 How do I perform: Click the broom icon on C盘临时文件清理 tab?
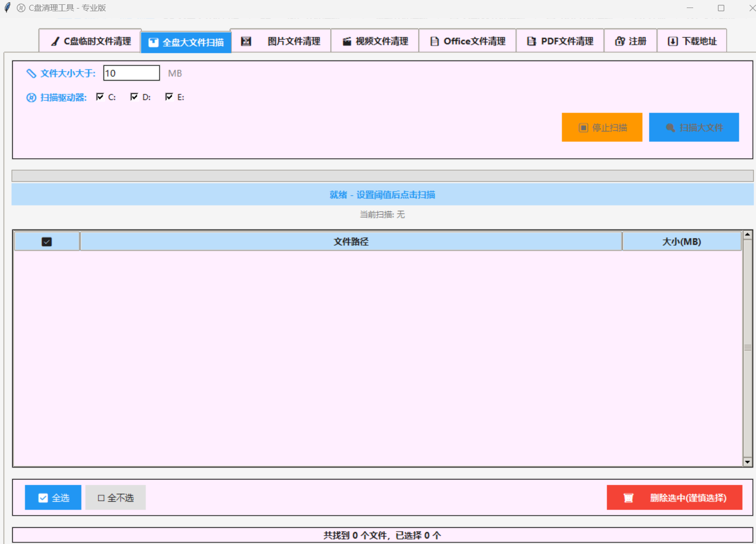coord(55,41)
